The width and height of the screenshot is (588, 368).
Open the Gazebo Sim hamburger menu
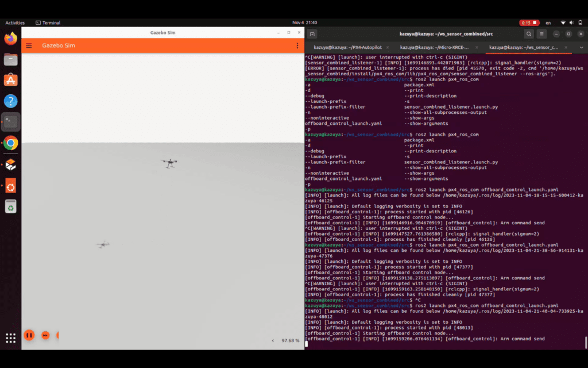coord(29,46)
